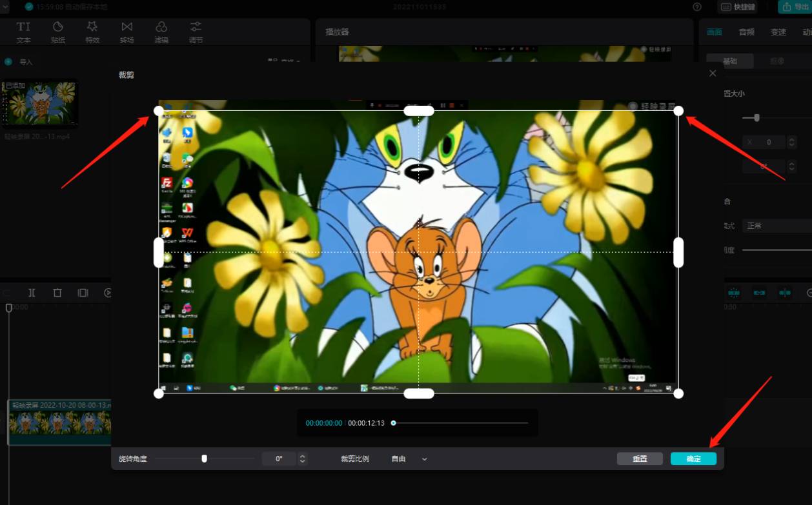Switch to the 变速 tab

click(x=778, y=32)
